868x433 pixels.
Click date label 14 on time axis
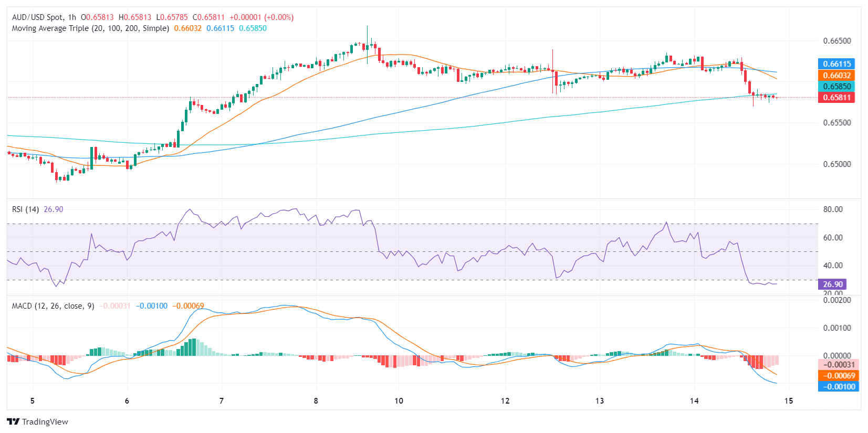click(x=694, y=401)
